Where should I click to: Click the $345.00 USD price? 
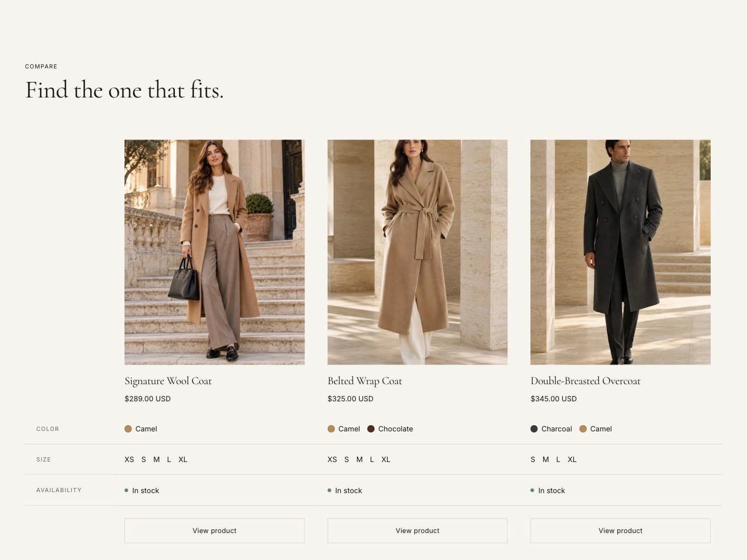click(554, 399)
